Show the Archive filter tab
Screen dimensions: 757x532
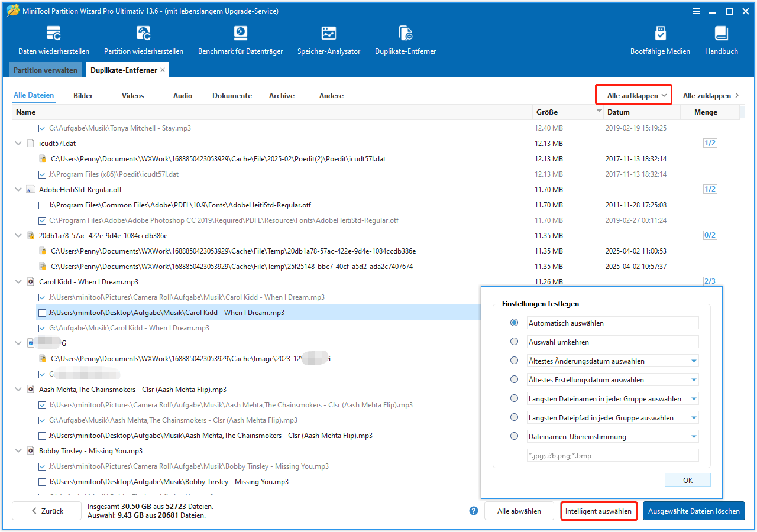pyautogui.click(x=282, y=96)
